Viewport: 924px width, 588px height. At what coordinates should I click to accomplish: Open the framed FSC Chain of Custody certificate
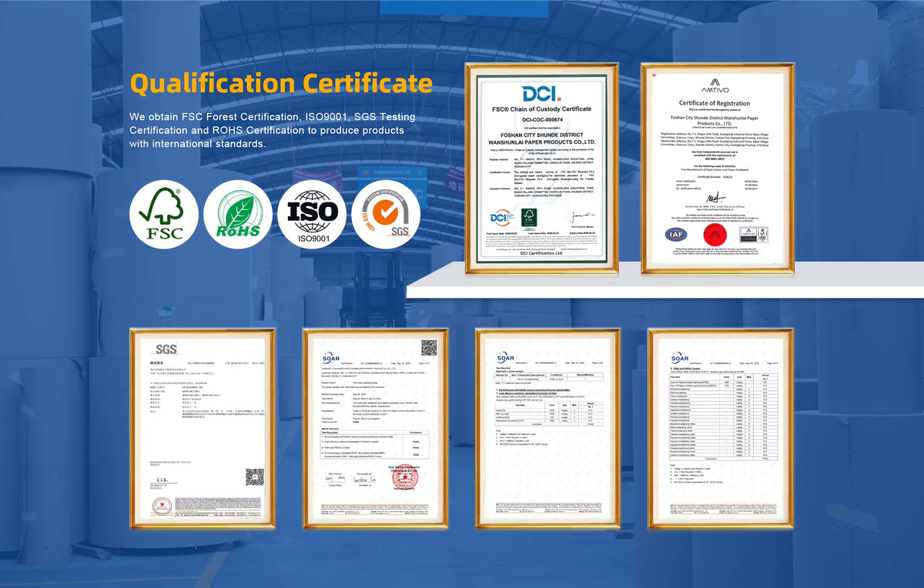(543, 168)
